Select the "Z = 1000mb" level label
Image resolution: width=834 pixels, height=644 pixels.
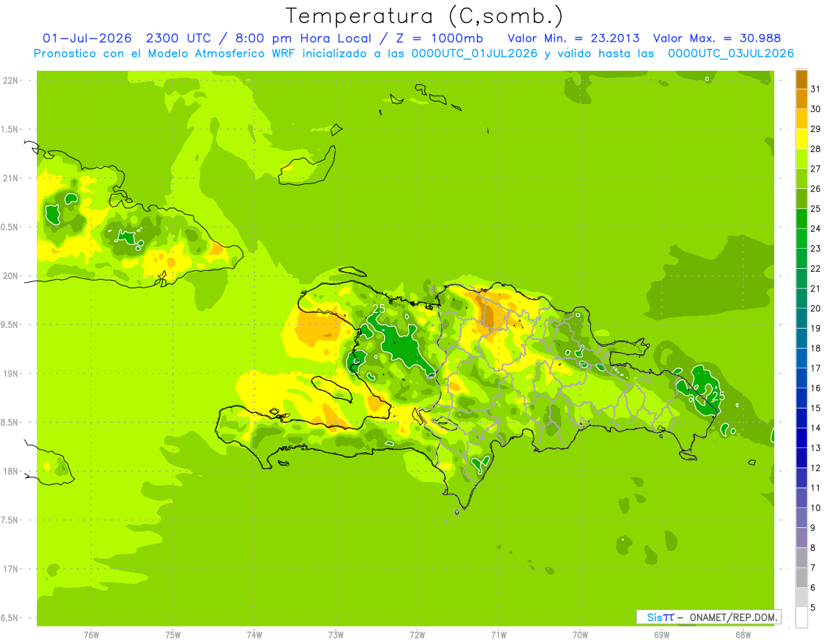[x=438, y=38]
